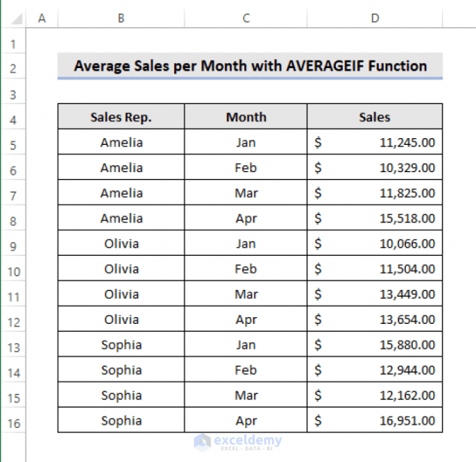The image size is (476, 462).
Task: Click Mar month cell in row 7
Action: [x=246, y=193]
